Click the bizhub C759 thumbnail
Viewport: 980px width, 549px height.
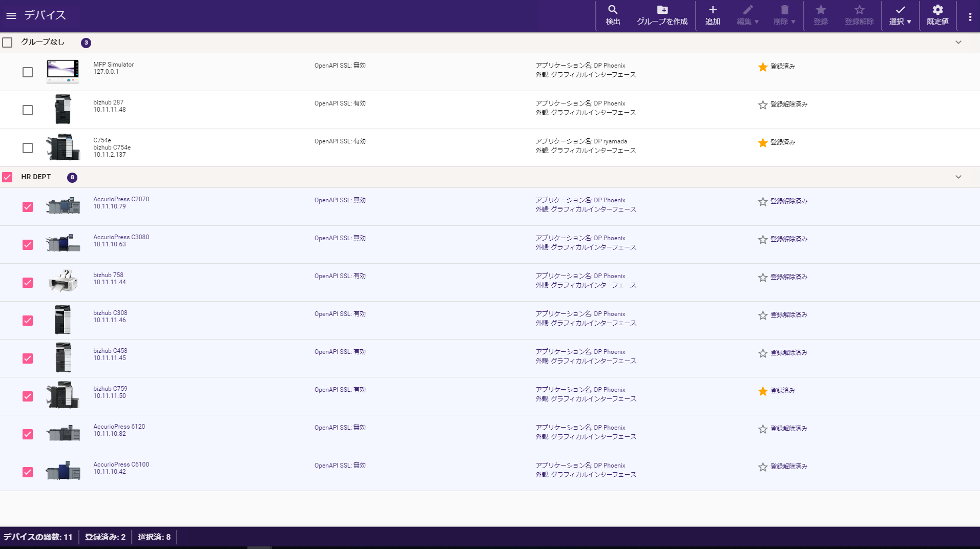coord(63,395)
